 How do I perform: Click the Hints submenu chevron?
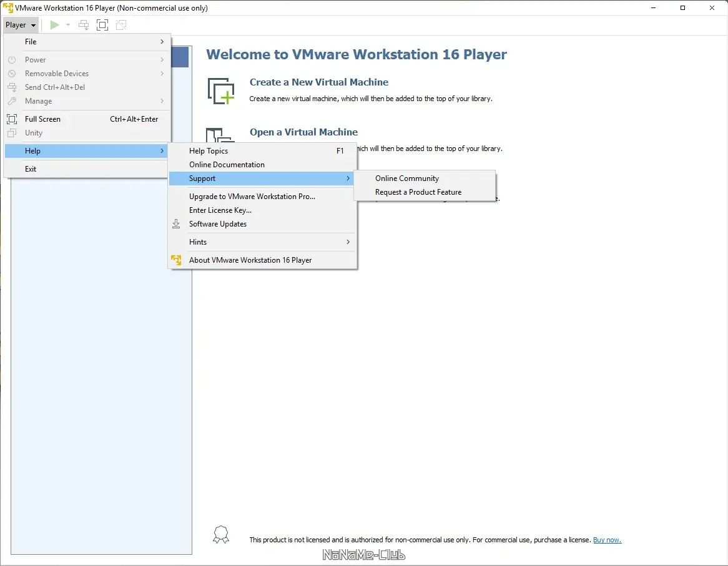tap(348, 242)
